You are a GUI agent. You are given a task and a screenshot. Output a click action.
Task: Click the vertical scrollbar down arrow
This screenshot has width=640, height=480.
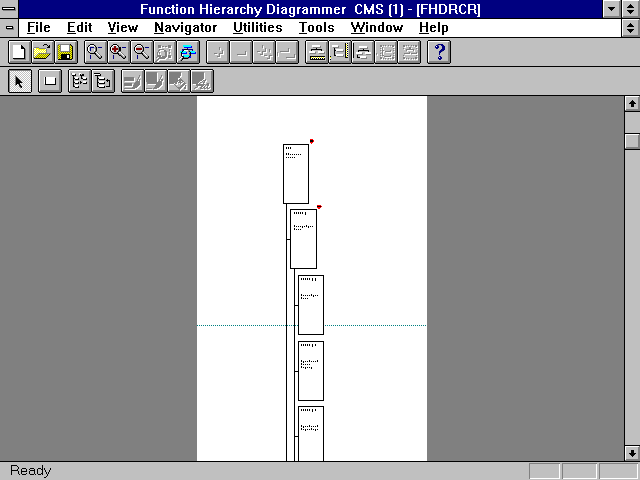tap(631, 452)
